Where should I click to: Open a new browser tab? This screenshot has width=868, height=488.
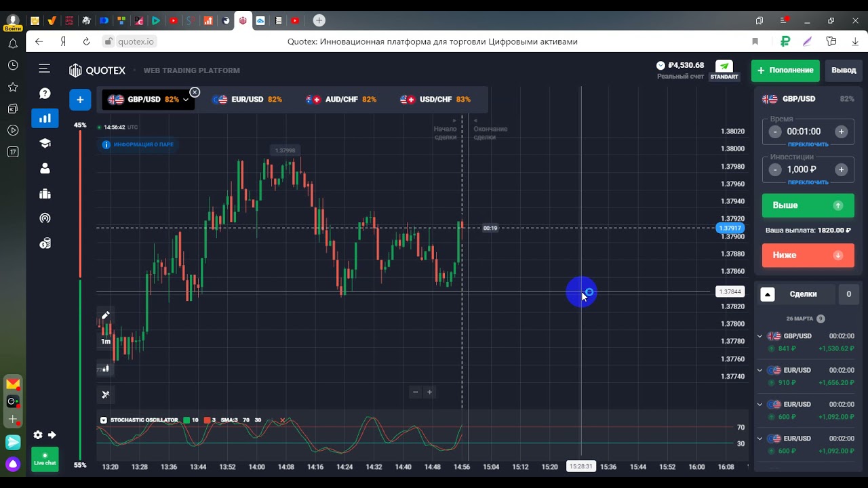pos(319,20)
